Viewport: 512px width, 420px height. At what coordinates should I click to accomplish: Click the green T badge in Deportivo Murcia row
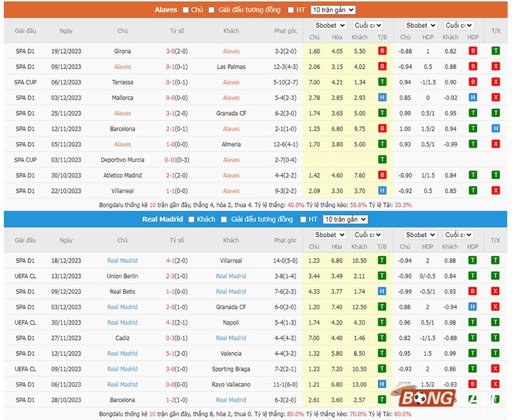pyautogui.click(x=382, y=160)
